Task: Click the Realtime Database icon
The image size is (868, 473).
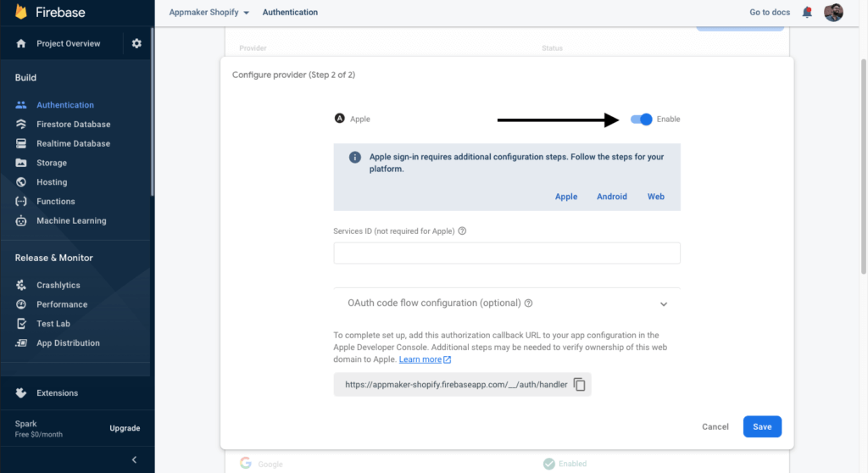Action: pyautogui.click(x=21, y=143)
